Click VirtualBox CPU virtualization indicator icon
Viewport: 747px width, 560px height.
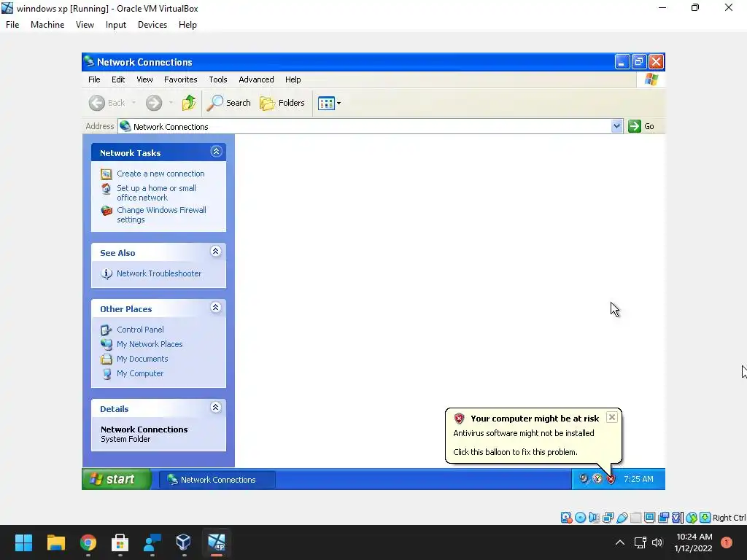point(677,518)
